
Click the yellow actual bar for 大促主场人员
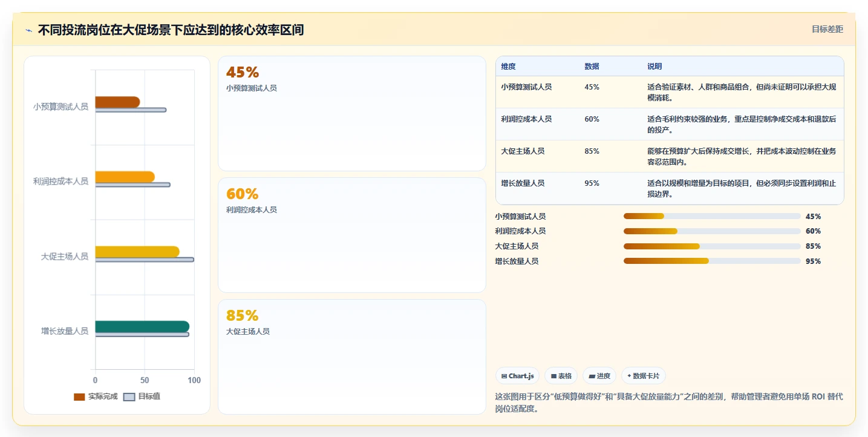click(x=137, y=252)
